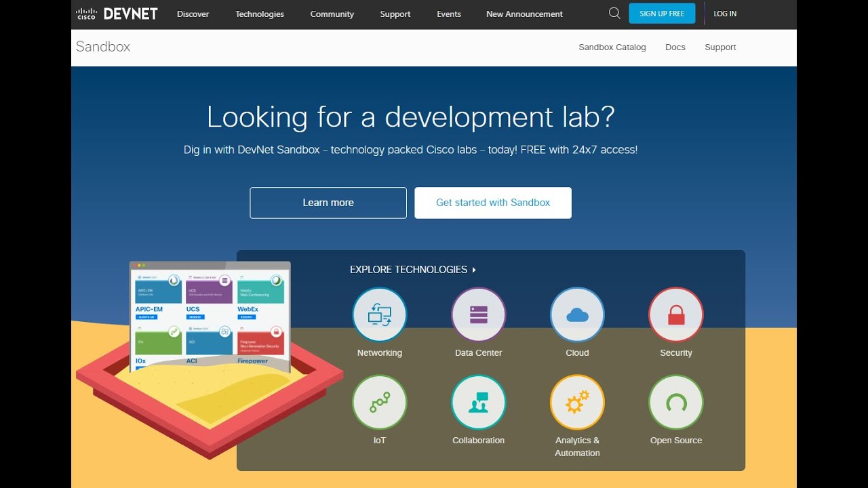Open the Support link in Sandbox bar

(x=720, y=47)
